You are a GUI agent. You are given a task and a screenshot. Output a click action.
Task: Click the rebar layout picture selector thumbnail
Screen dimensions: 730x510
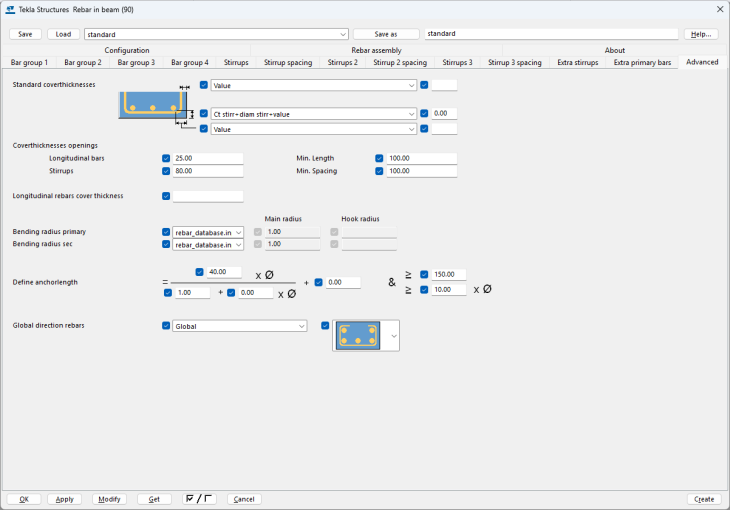358,335
